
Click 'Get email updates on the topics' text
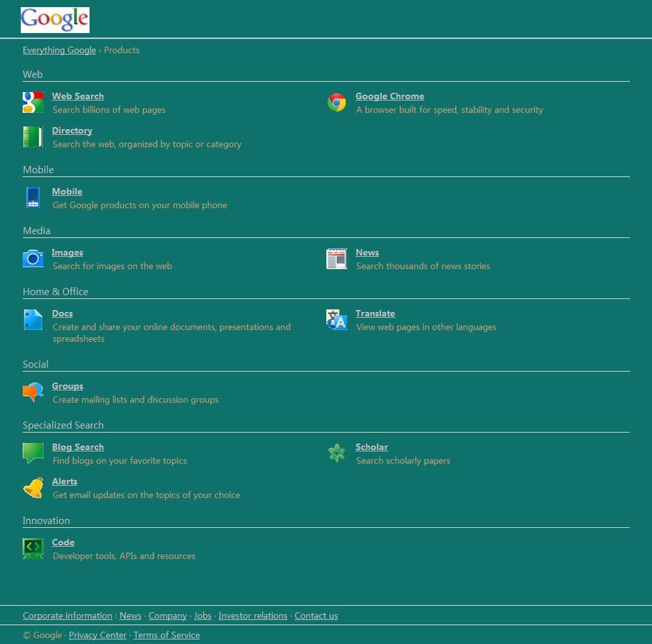[147, 495]
